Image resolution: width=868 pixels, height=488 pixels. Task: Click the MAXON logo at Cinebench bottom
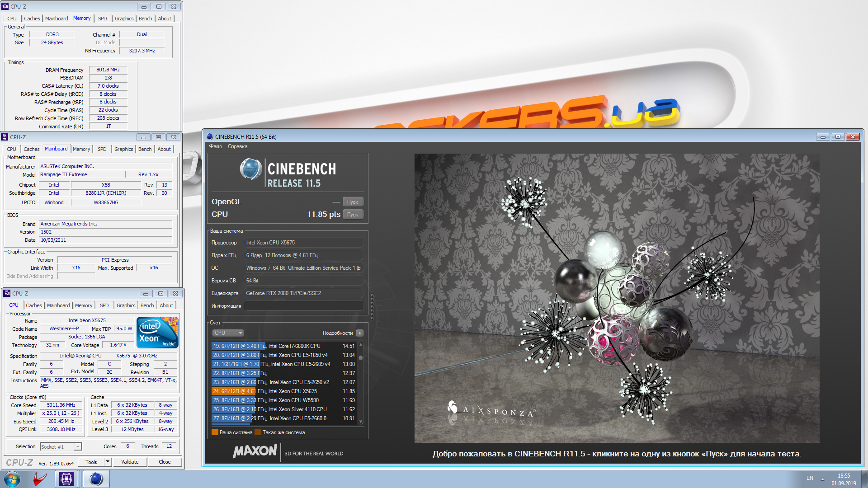255,451
